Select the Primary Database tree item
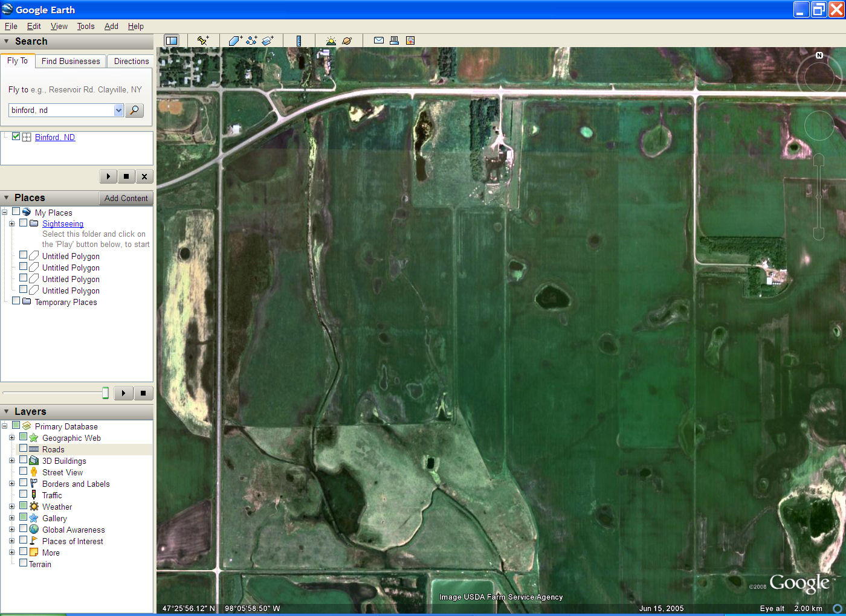 (x=66, y=426)
